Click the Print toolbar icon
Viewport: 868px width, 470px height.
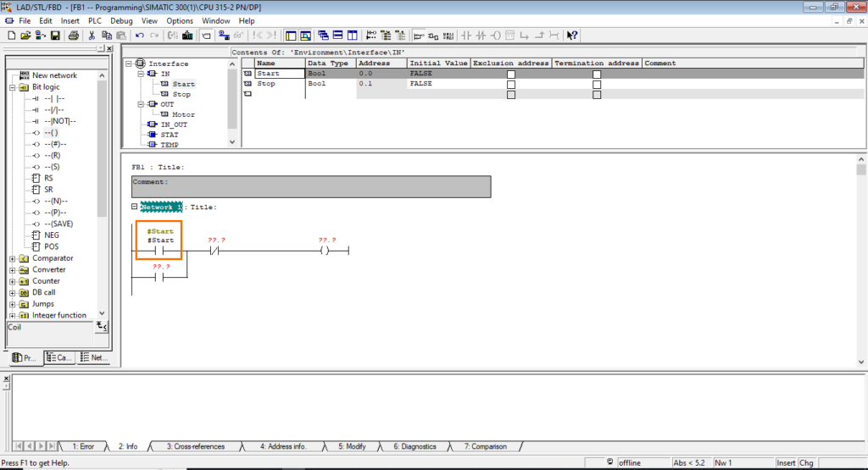point(74,36)
